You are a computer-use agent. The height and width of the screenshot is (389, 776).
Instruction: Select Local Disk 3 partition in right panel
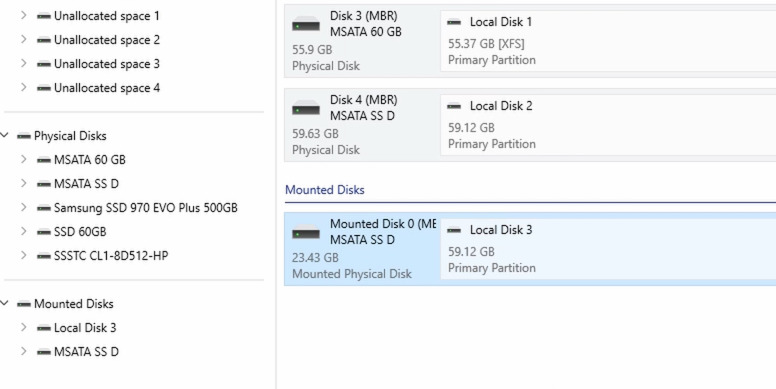(608, 248)
